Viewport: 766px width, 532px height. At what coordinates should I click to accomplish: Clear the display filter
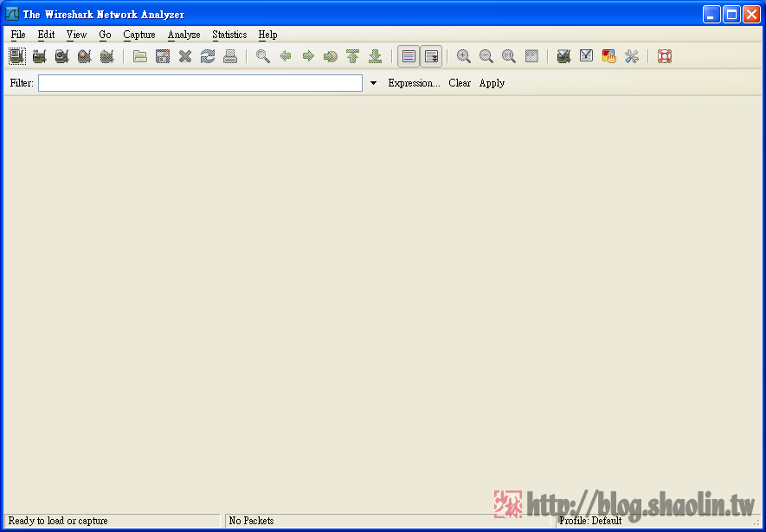coord(460,83)
